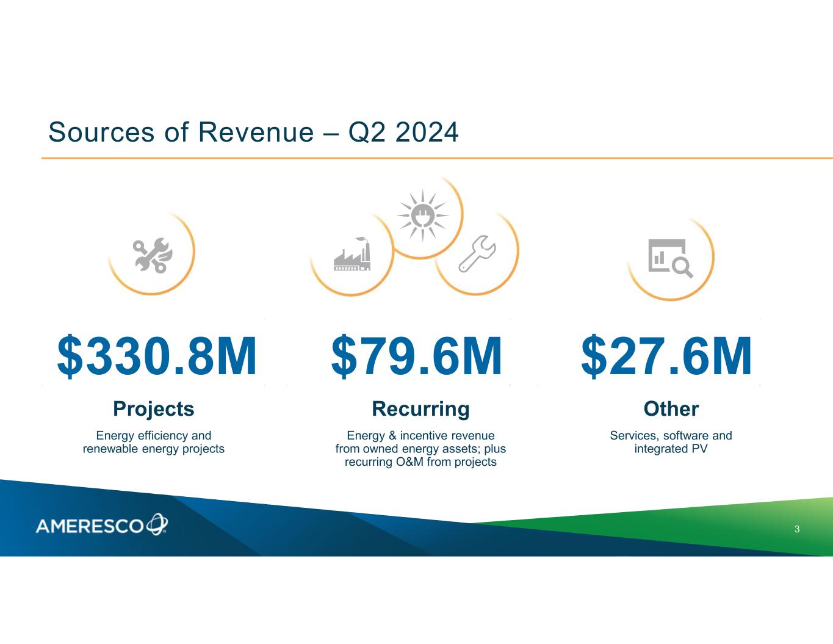Select the single wrench icon

click(x=477, y=253)
